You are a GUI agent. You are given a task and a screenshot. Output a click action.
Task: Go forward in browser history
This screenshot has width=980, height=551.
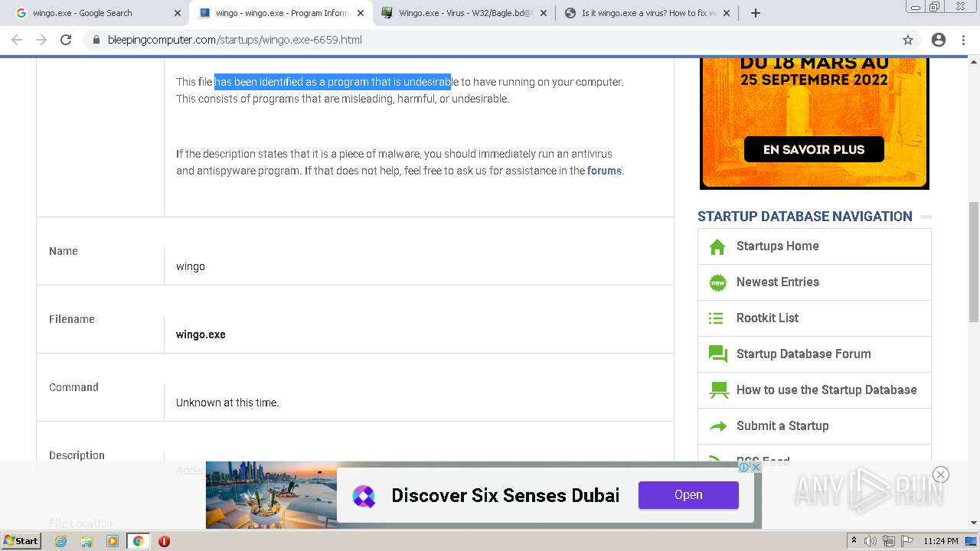pyautogui.click(x=41, y=40)
